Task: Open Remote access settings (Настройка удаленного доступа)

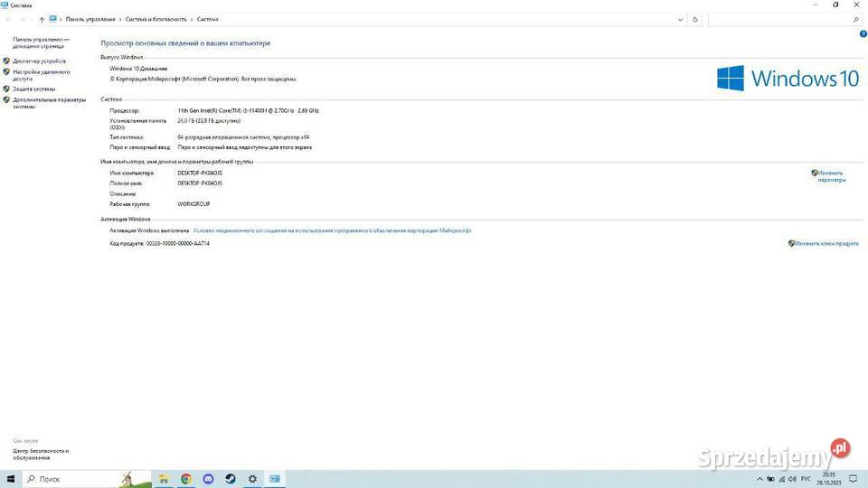Action: point(42,75)
